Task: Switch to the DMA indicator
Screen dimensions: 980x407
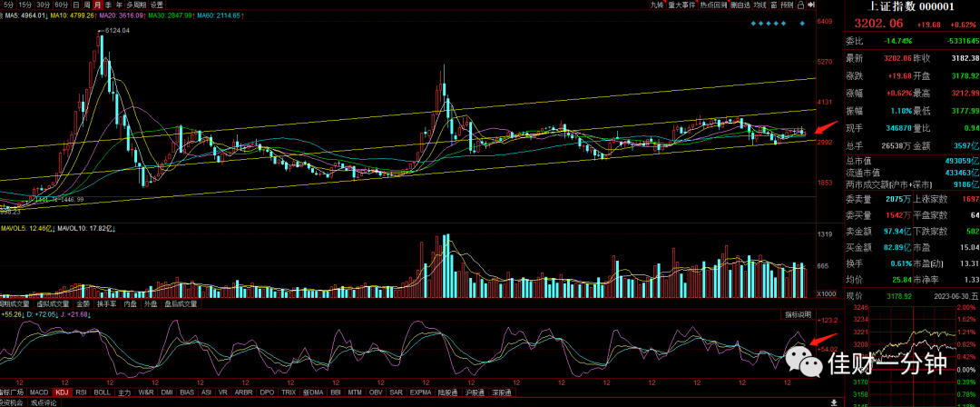Action: 313,392
